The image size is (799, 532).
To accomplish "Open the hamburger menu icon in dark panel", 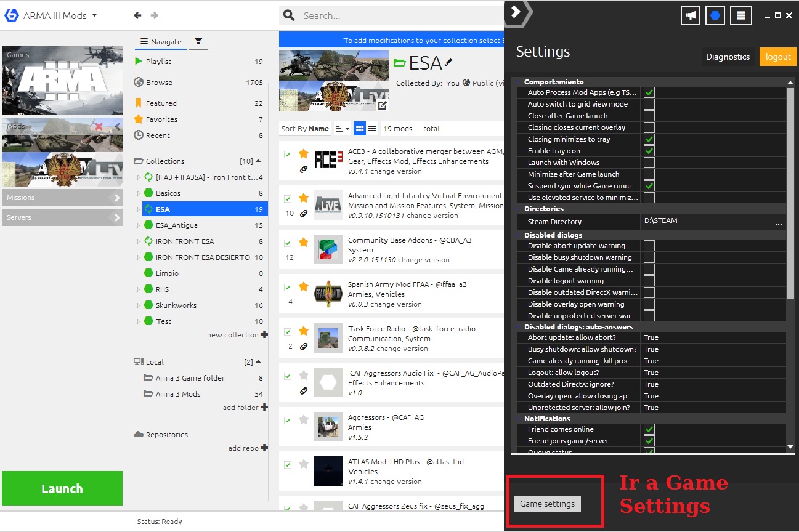I will [741, 15].
